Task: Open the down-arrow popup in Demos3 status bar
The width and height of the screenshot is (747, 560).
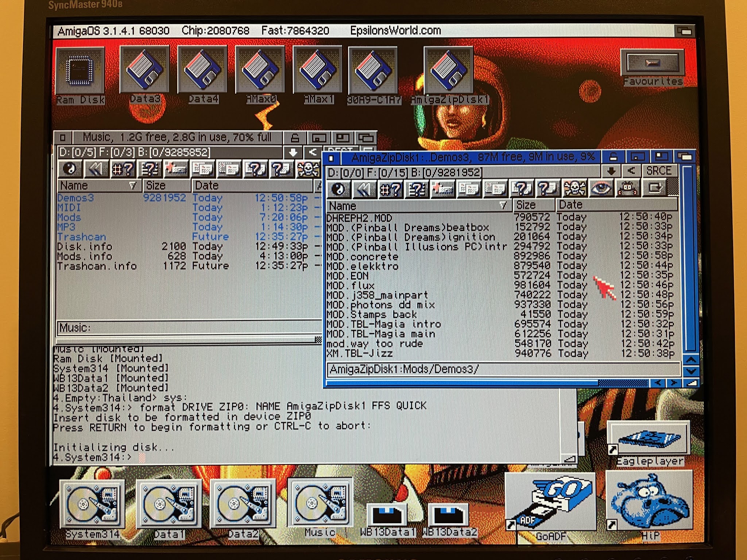Action: (x=611, y=171)
